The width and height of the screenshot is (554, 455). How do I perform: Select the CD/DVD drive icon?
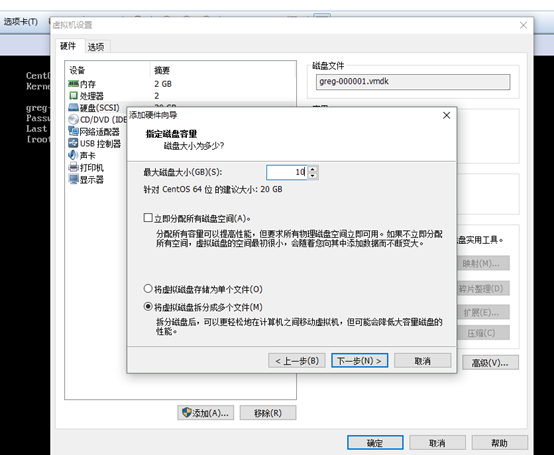73,119
